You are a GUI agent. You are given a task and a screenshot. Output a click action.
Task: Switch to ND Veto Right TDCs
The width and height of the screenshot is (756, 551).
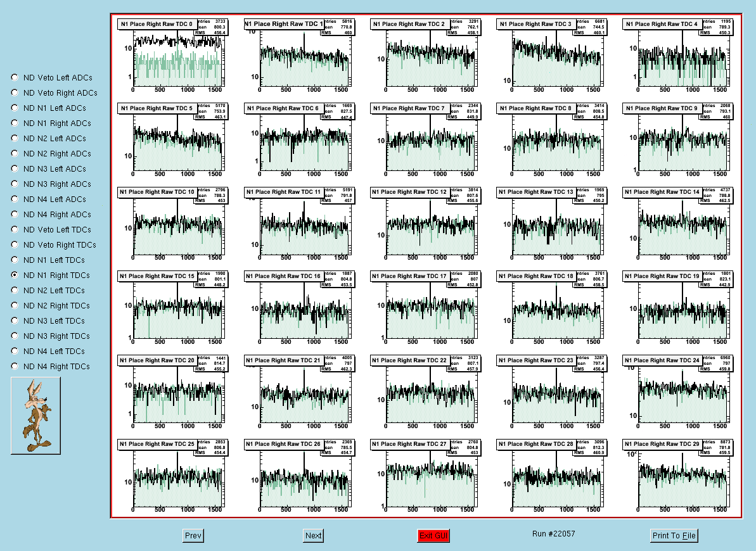point(15,244)
